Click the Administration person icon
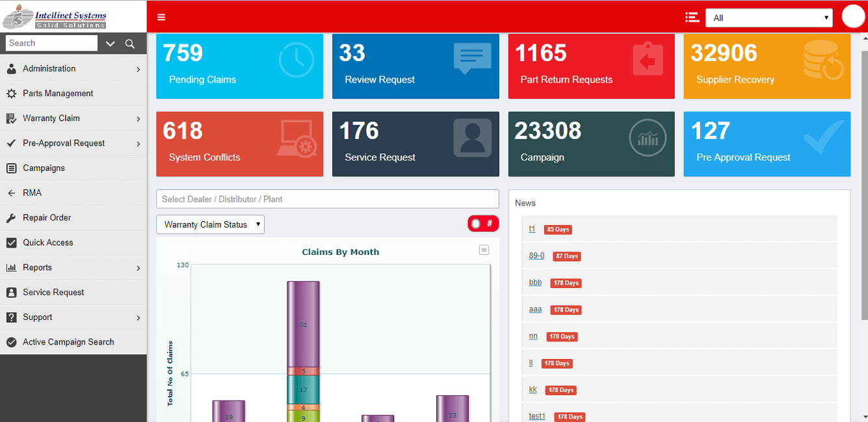This screenshot has height=422, width=868. click(x=11, y=69)
